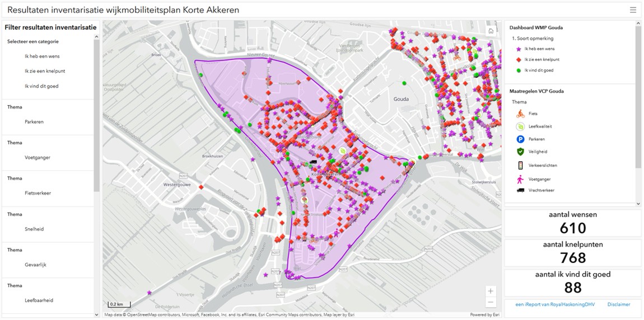Click the Verkeerslichten traffic light icon
The height and width of the screenshot is (320, 644).
point(520,166)
